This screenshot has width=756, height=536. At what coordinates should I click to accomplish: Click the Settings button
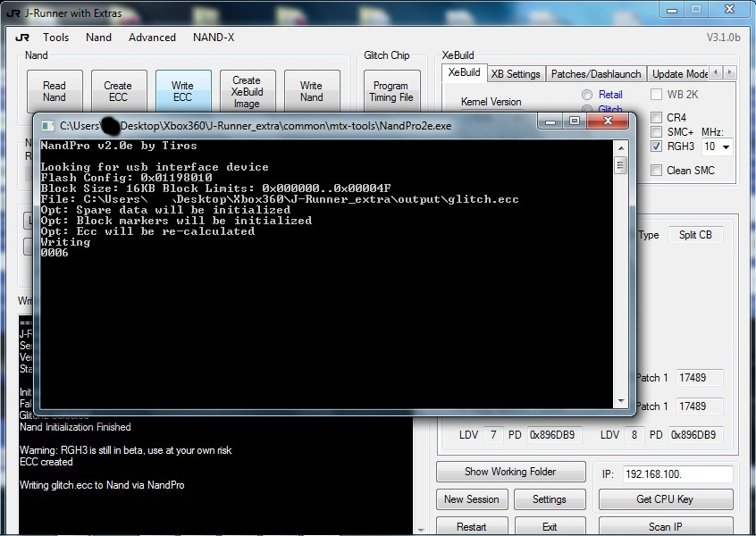tap(550, 499)
